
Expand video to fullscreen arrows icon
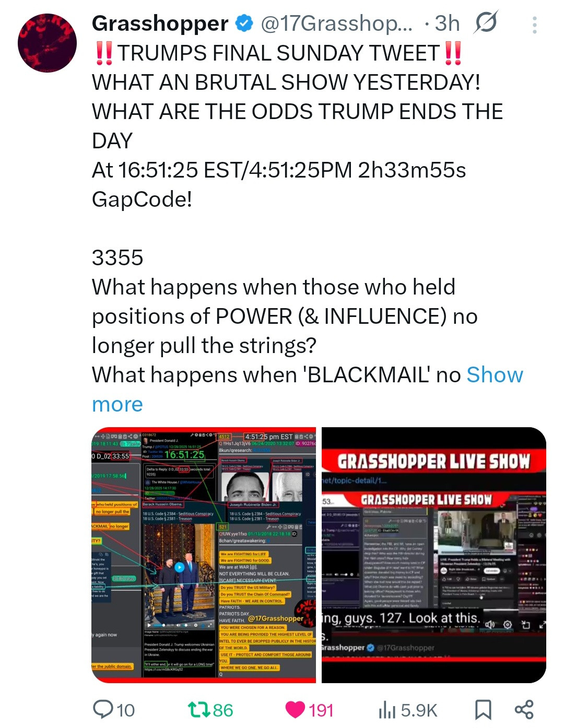click(543, 625)
